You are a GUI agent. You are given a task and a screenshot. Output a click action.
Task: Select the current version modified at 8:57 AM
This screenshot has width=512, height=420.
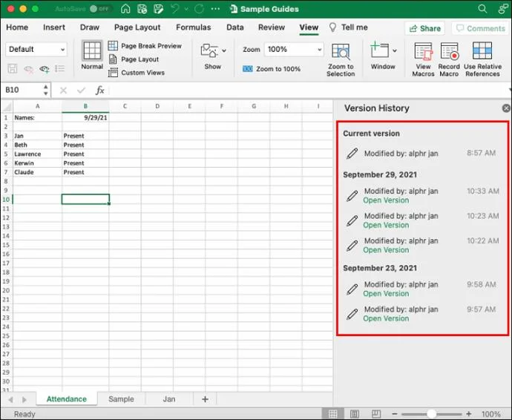tap(421, 154)
